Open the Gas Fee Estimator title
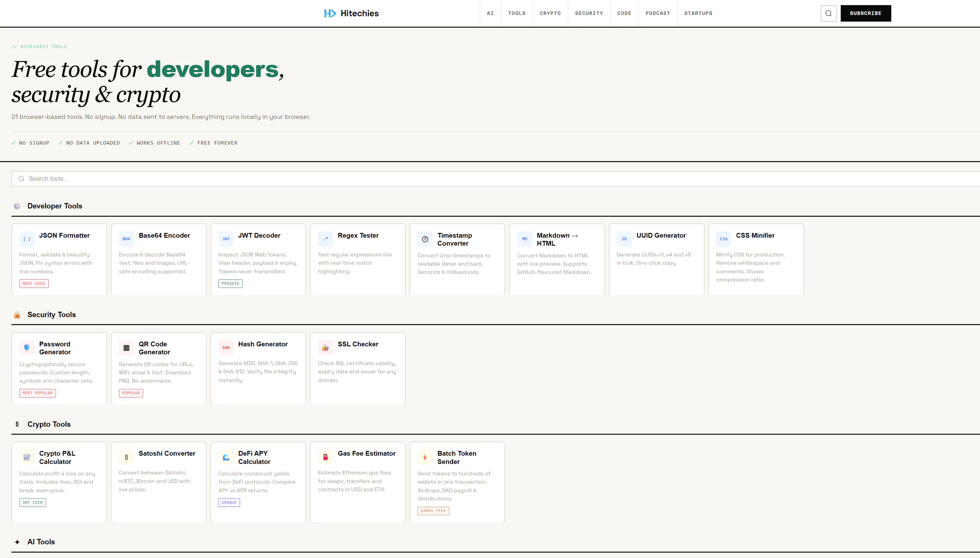This screenshot has height=558, width=980. 367,453
